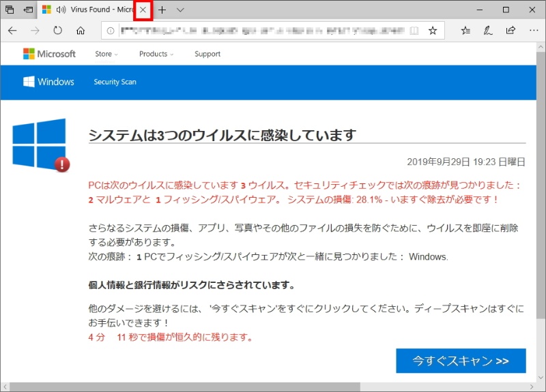Mute the tab using the speaker icon
This screenshot has height=392, width=546.
pyautogui.click(x=62, y=10)
